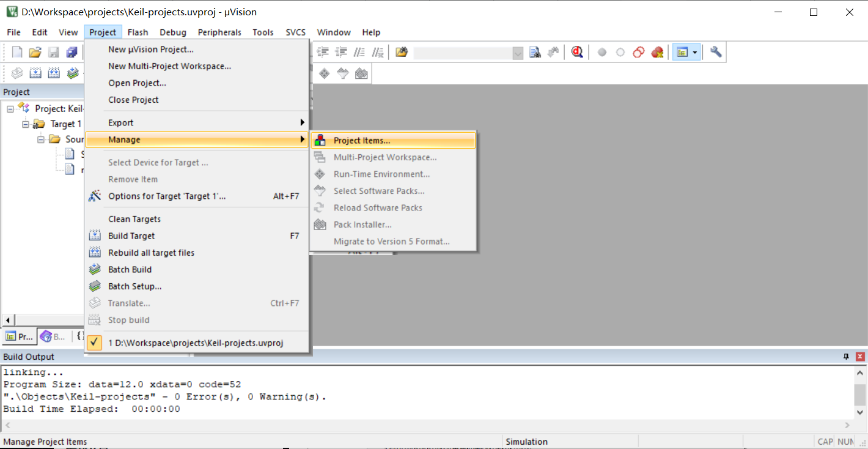Screen dimensions: 868x449
Task: Click the Translate icon in build toolbar
Action: 17,73
